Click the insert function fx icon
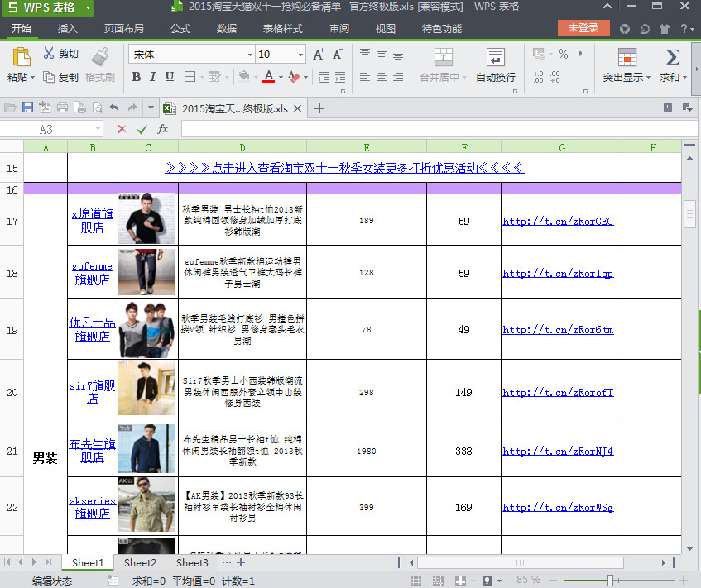This screenshot has height=588, width=701. 163,129
